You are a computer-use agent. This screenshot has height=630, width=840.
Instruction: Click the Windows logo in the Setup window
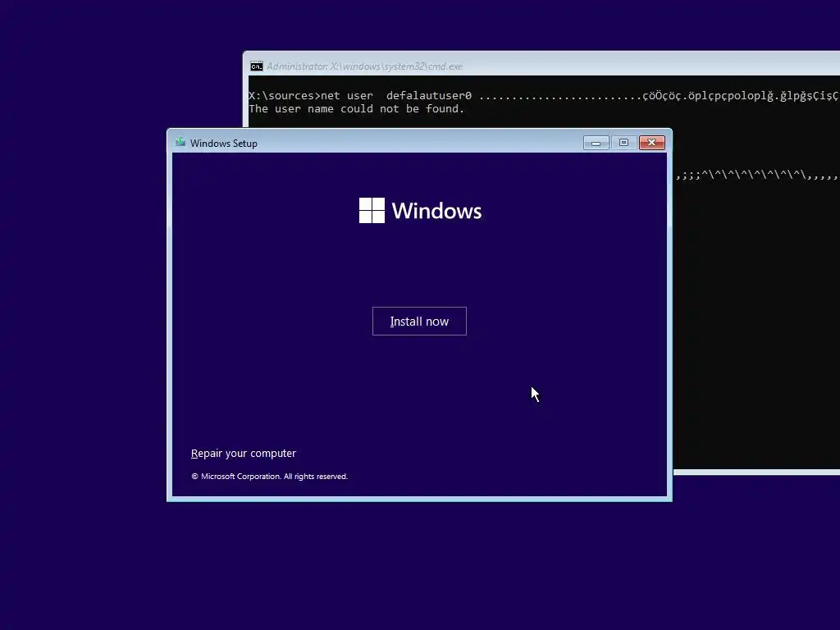coord(372,211)
